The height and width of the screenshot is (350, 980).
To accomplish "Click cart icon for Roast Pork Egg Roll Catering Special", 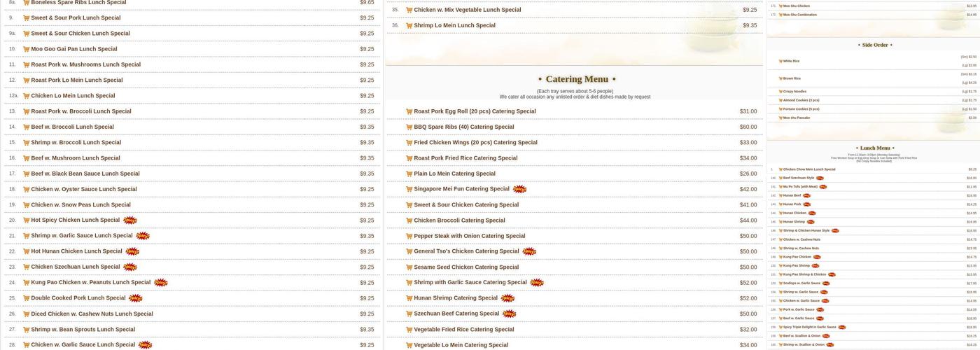I will coord(409,111).
